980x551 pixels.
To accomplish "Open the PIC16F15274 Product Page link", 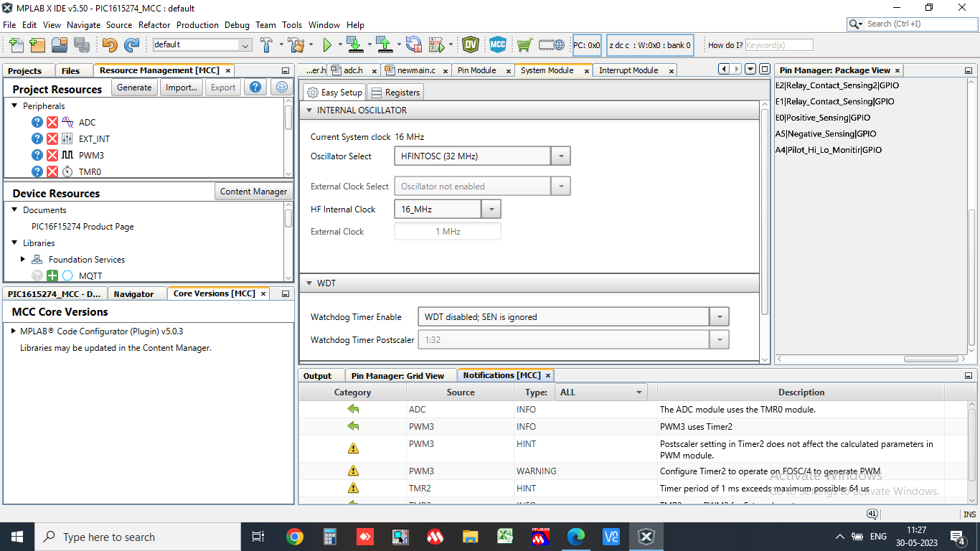I will (x=83, y=227).
